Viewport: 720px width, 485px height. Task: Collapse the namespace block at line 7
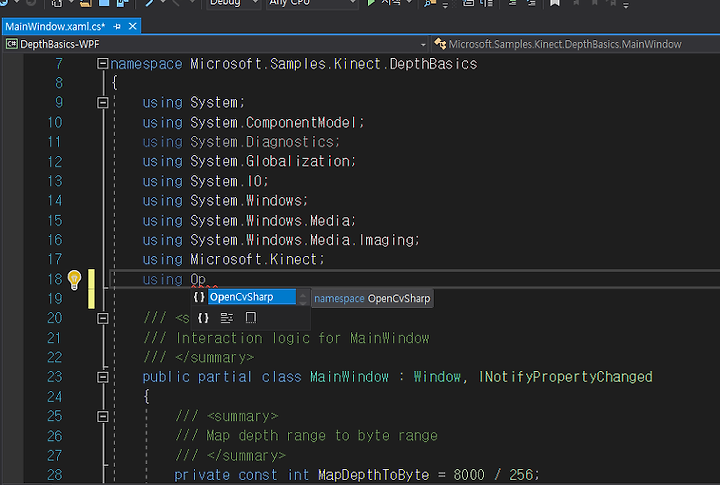pos(102,64)
